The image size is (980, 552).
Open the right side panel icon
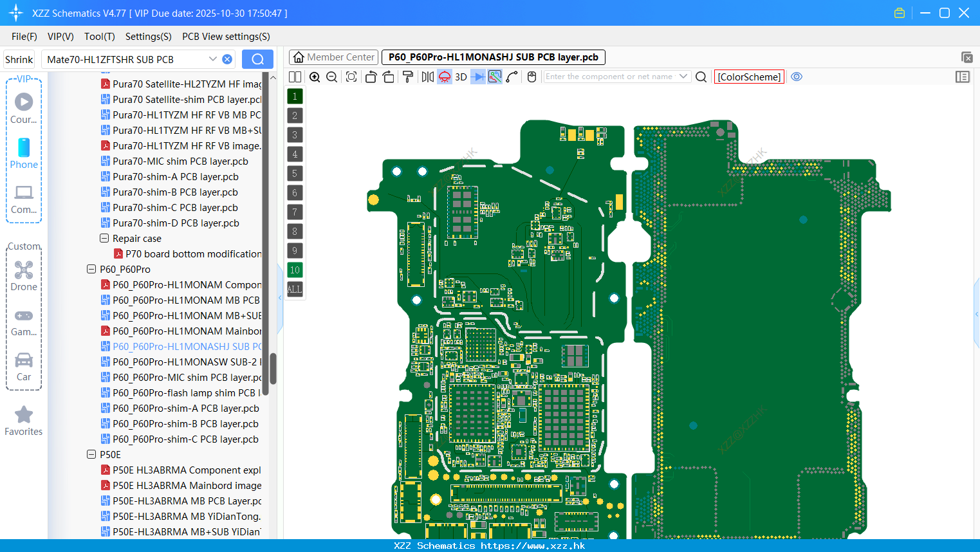(x=963, y=77)
